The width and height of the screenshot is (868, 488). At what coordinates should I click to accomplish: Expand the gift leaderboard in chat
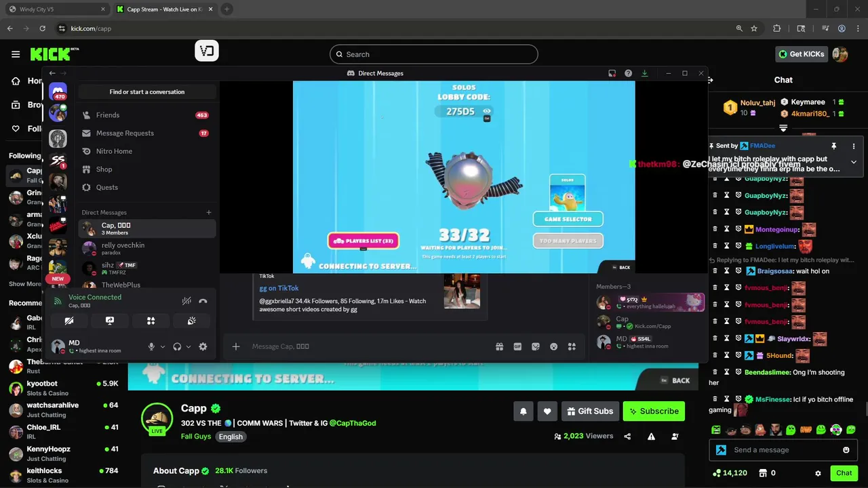pyautogui.click(x=783, y=128)
